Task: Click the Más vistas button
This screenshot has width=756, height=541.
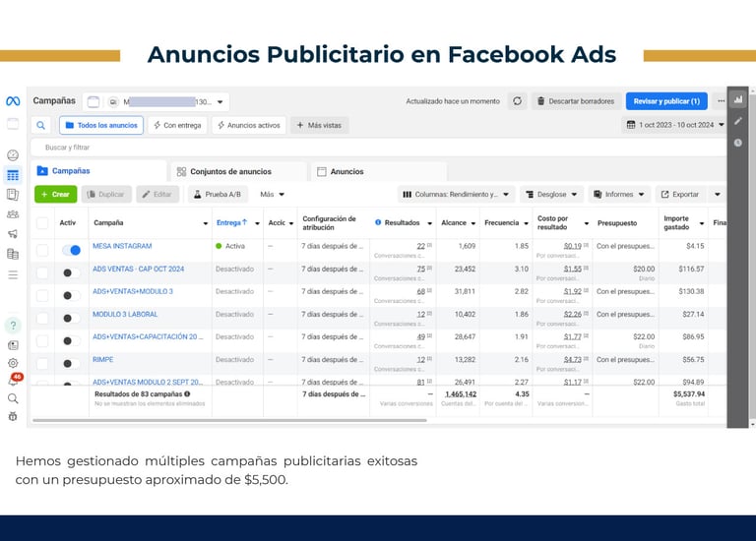Action: pos(319,125)
